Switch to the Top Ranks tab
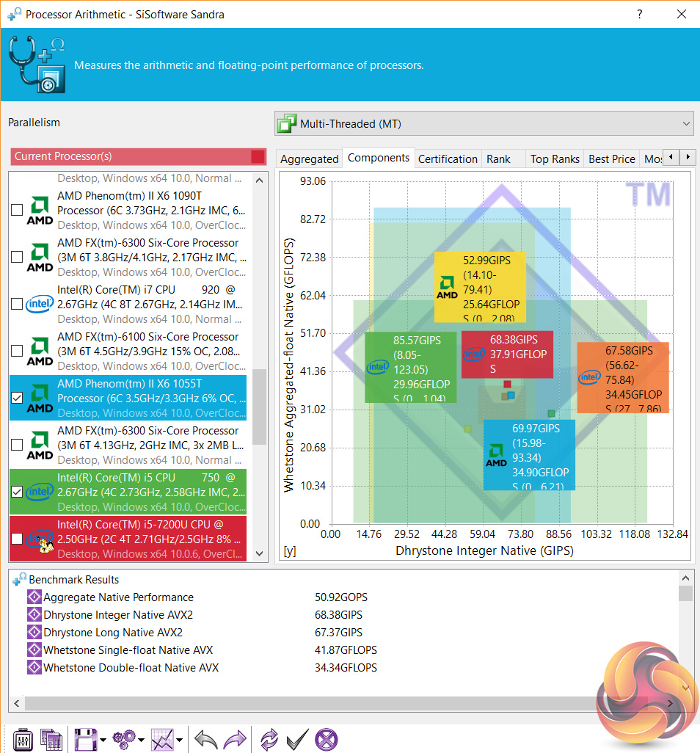The image size is (700, 753). click(x=555, y=159)
